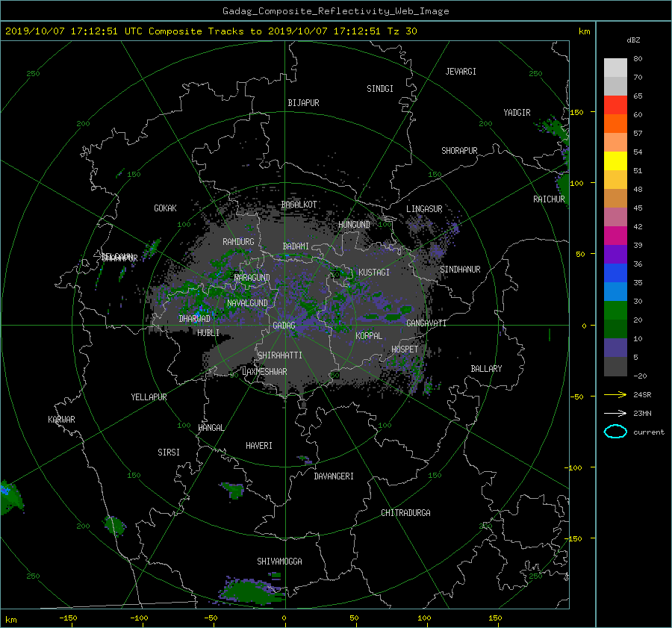Click the 24SR legend text

tap(642, 395)
